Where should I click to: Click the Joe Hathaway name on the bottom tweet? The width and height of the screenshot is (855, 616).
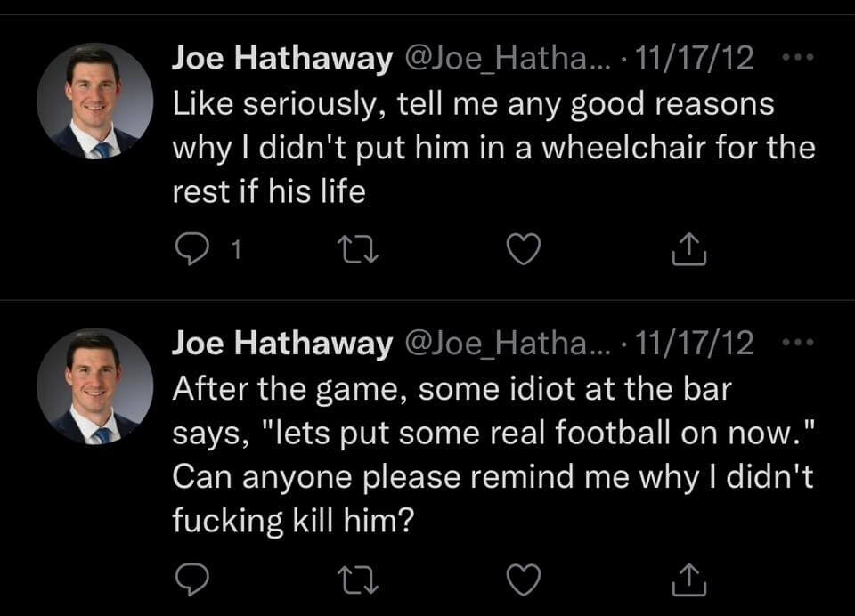coord(281,343)
